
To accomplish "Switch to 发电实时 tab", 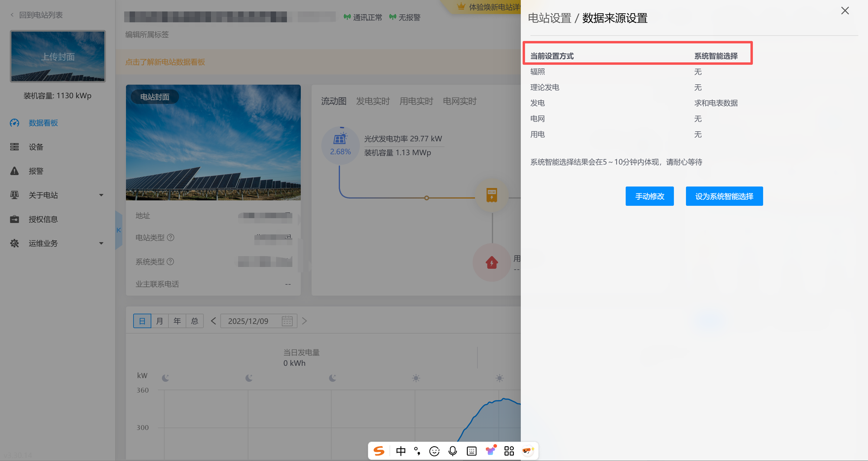I will pos(373,101).
